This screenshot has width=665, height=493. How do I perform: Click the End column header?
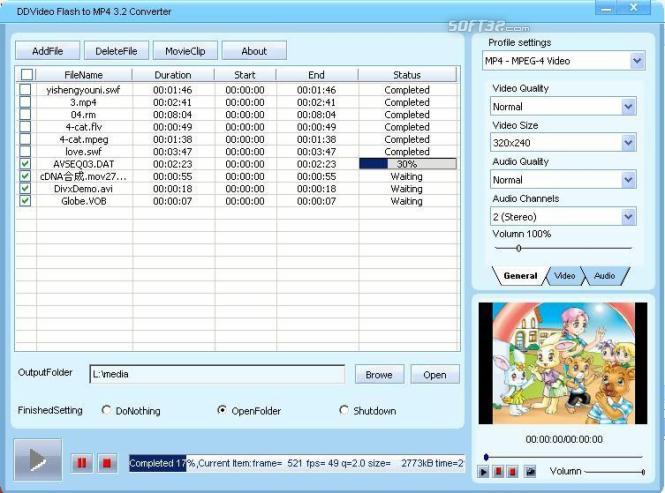[x=316, y=75]
